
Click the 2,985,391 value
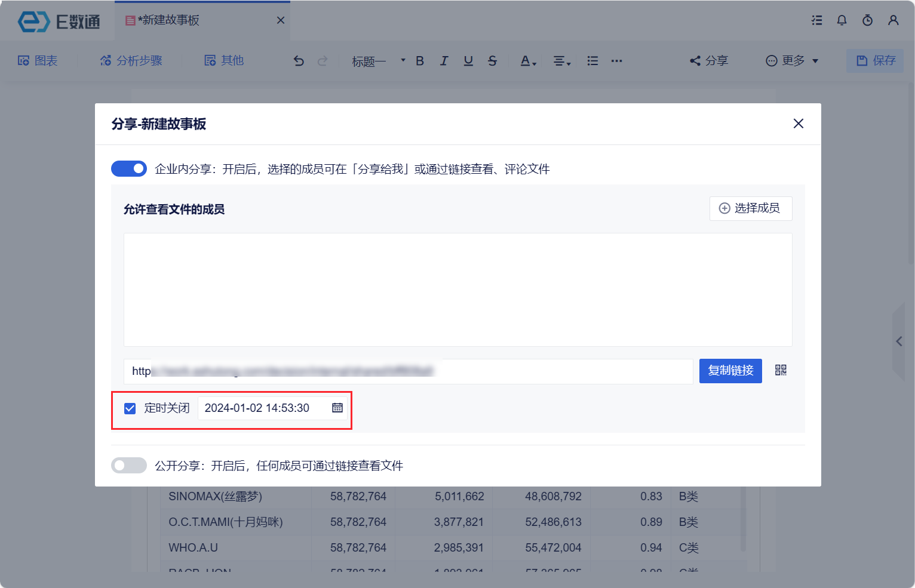pos(459,548)
